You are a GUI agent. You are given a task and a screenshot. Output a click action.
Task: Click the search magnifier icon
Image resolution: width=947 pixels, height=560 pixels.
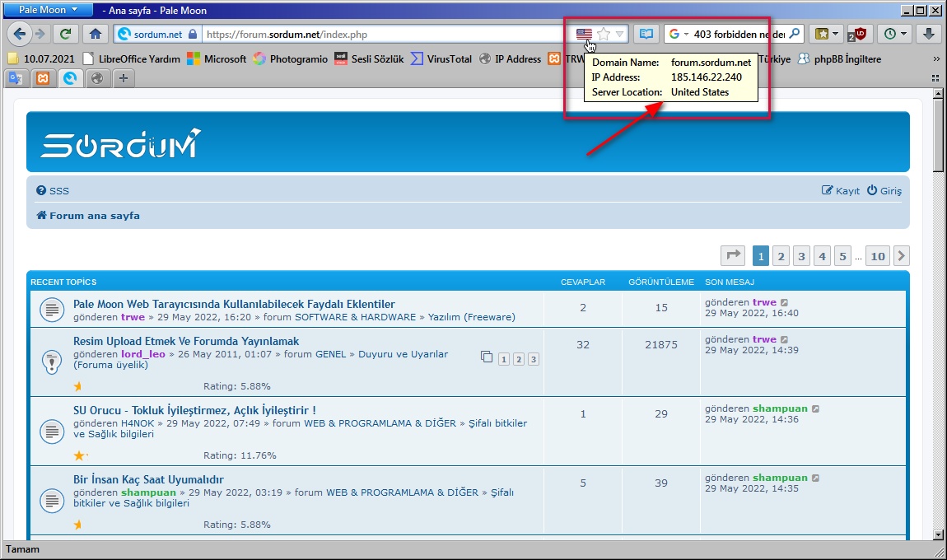pyautogui.click(x=794, y=34)
